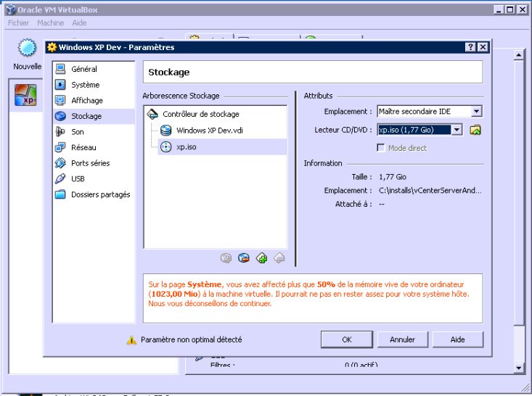Select Contrôleur de stockage in the tree
The height and width of the screenshot is (396, 532).
(200, 114)
